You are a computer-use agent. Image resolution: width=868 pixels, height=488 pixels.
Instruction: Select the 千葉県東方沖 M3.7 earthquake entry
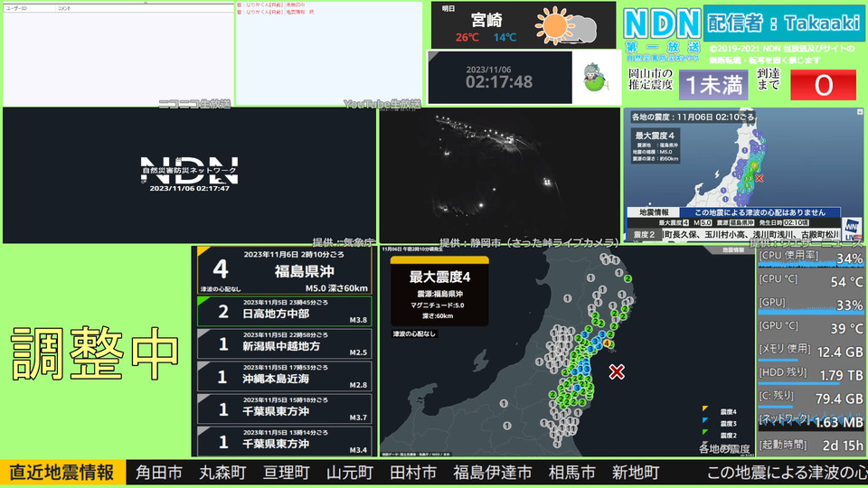pos(285,408)
